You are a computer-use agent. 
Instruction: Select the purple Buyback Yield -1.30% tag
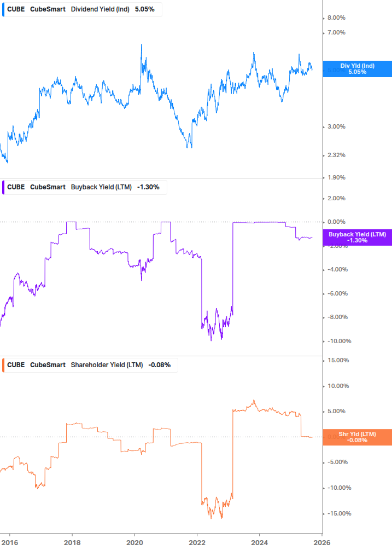click(358, 238)
